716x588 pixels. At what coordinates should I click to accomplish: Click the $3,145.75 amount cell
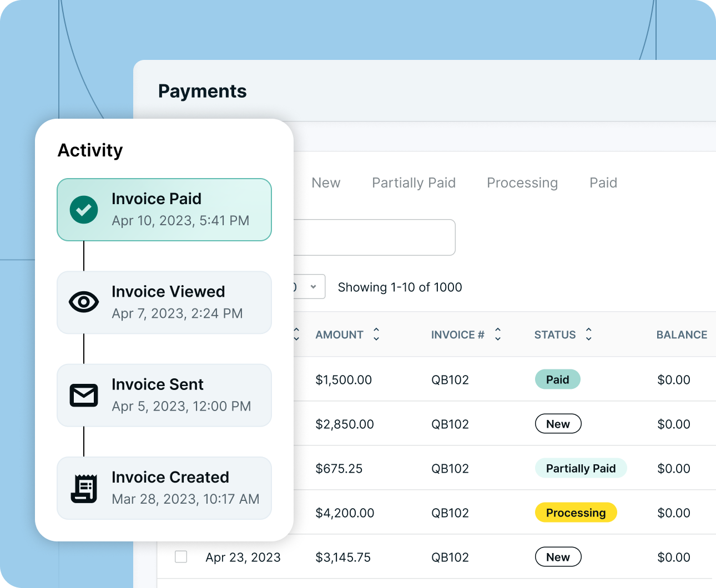click(x=343, y=557)
